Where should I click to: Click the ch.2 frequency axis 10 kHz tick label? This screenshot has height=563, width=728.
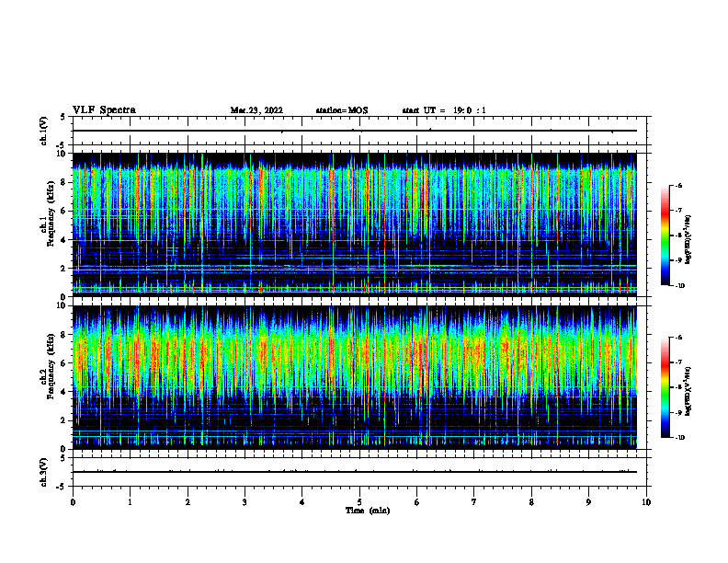[62, 305]
